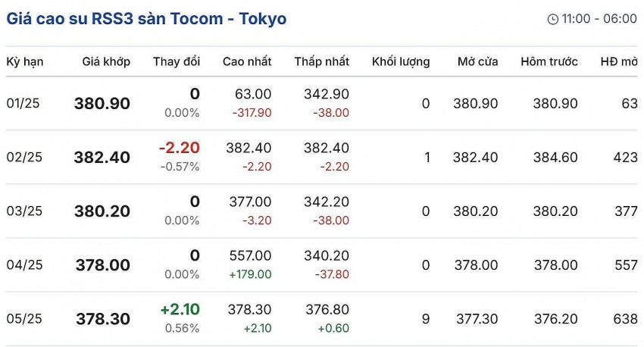Click the 'Giá cao su RSS3 sàn Tocom - Tokyo' title
The image size is (644, 347).
[x=146, y=18]
